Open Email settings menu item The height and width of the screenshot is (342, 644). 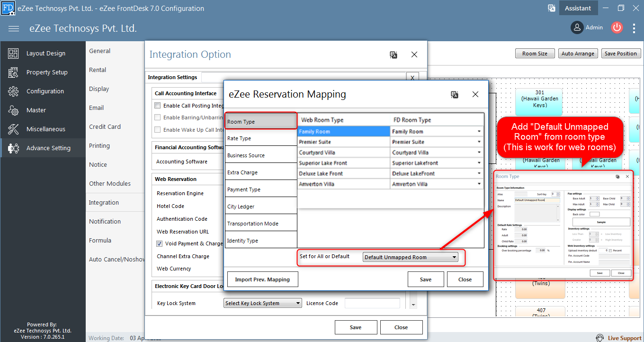pos(97,108)
